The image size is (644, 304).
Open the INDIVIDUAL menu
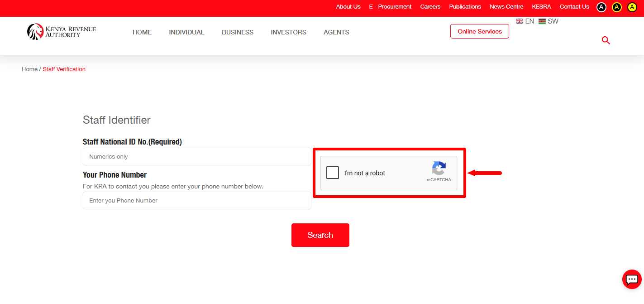(186, 32)
